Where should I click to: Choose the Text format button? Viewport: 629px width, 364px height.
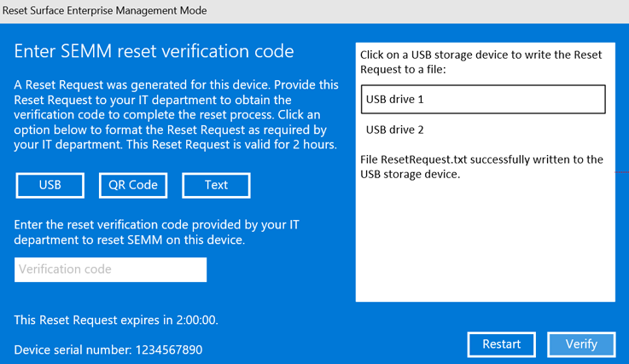(x=216, y=185)
